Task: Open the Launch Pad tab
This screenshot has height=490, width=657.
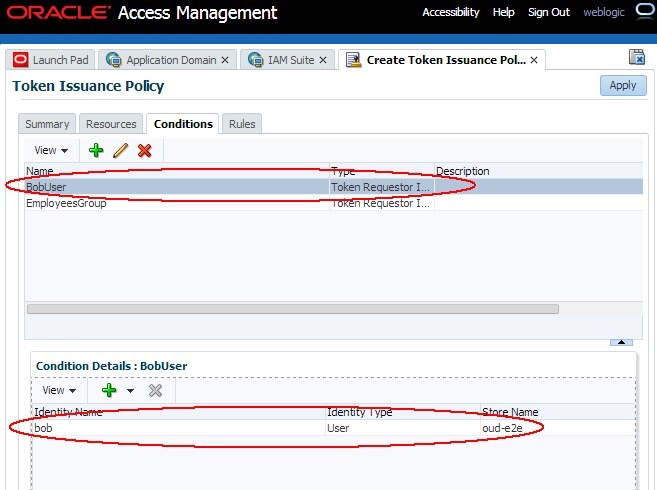Action: [50, 60]
